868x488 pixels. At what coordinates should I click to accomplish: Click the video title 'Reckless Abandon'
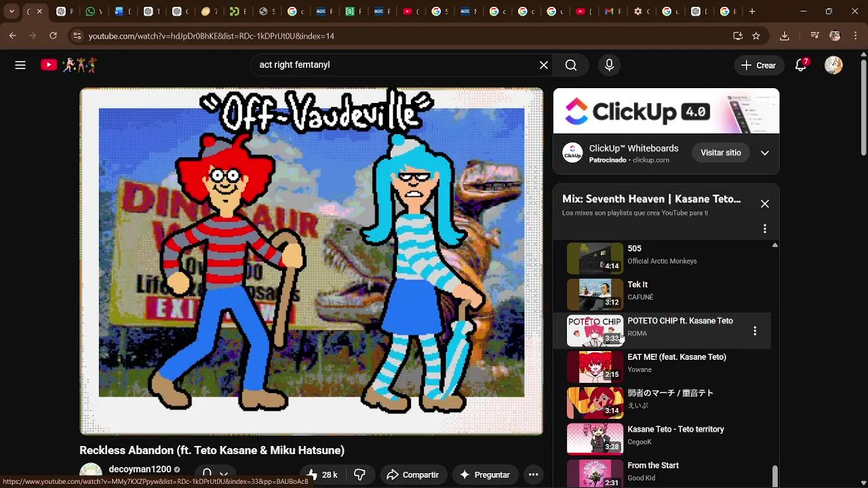click(x=212, y=450)
